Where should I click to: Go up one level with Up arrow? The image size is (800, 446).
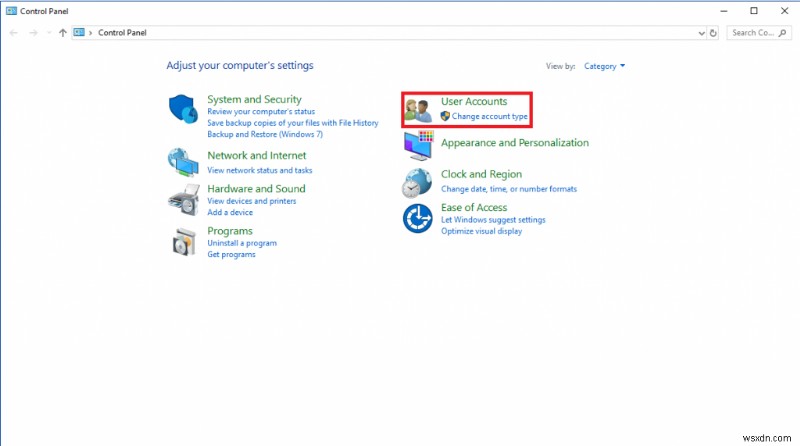point(62,33)
